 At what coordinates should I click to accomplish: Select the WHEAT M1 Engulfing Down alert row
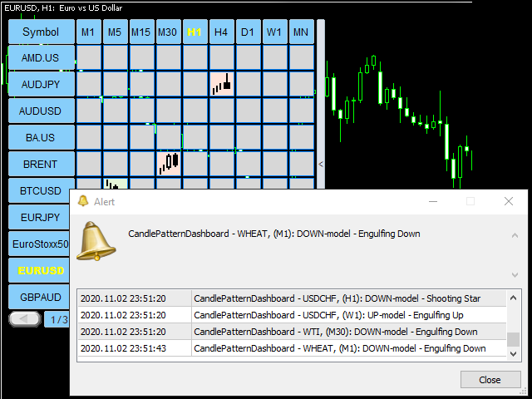[x=292, y=348]
